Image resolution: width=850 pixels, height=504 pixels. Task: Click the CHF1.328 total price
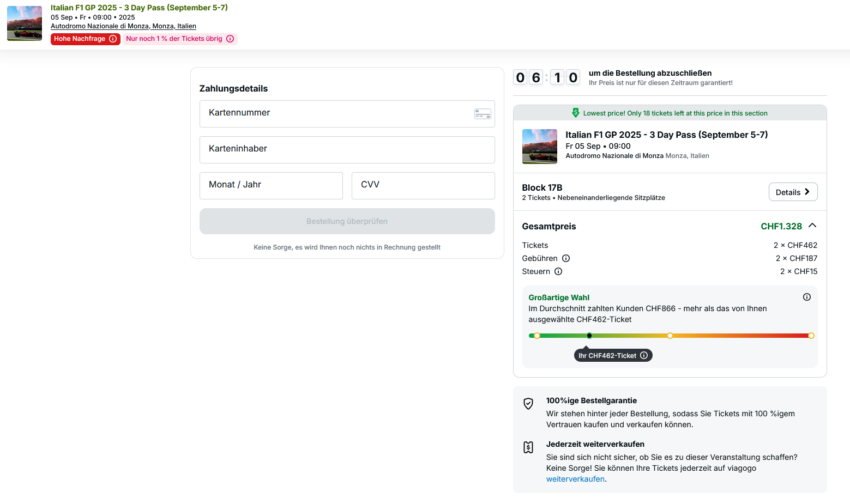coord(781,226)
